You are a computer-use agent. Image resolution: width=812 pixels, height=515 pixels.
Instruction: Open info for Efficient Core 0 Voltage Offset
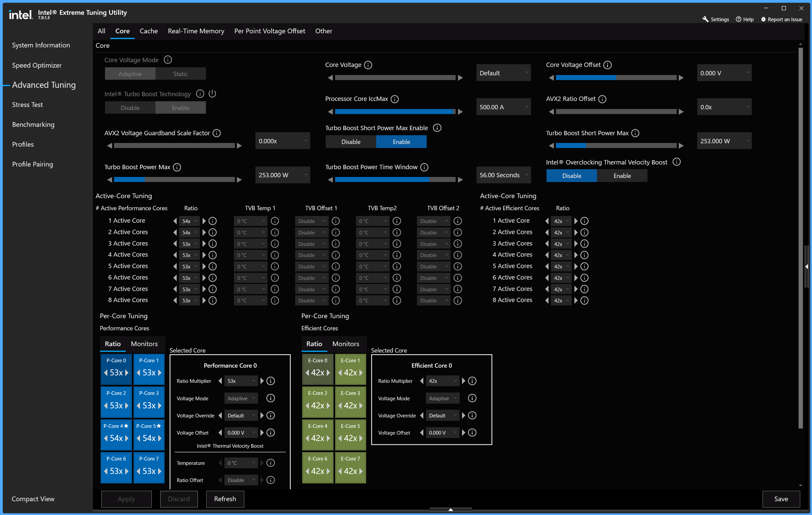(x=472, y=433)
